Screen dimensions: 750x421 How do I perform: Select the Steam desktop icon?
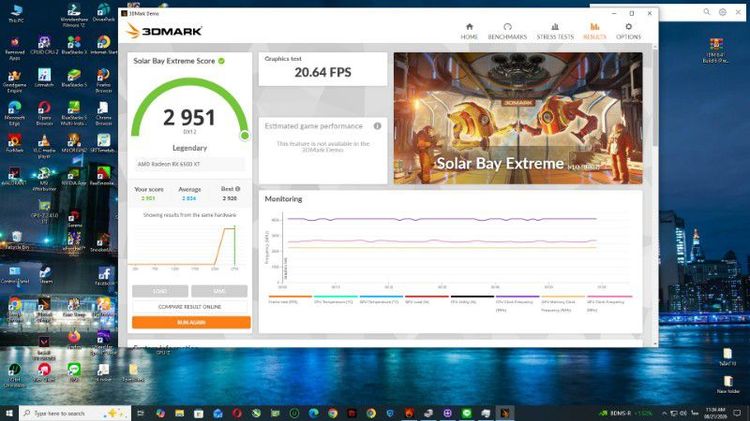point(46,275)
